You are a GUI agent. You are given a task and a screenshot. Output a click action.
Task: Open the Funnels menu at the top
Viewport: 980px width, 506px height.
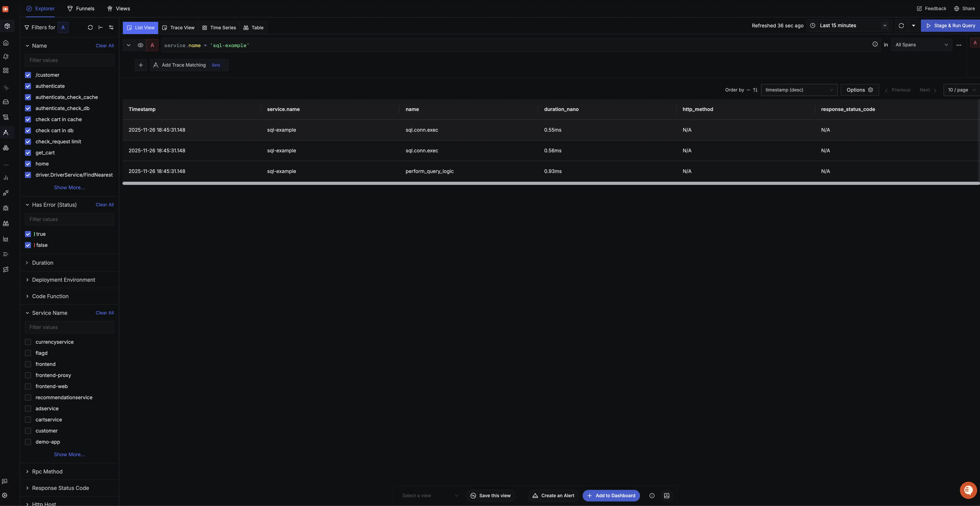pyautogui.click(x=81, y=8)
